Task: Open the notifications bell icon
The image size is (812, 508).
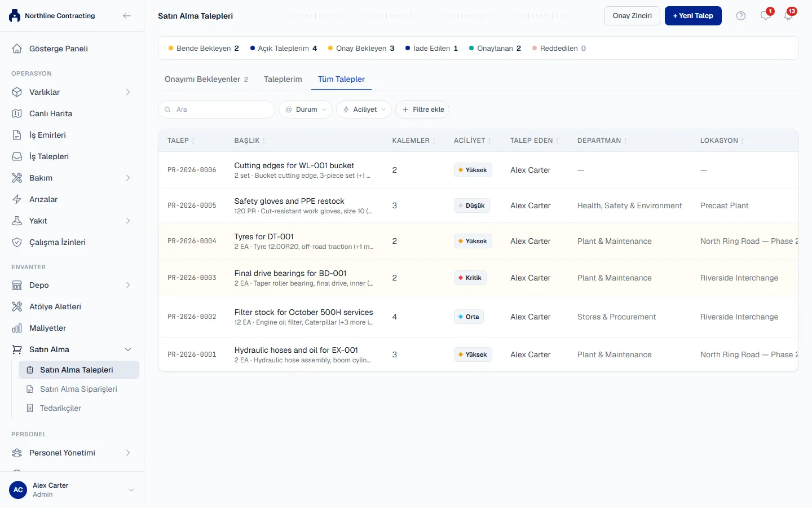Action: [788, 16]
